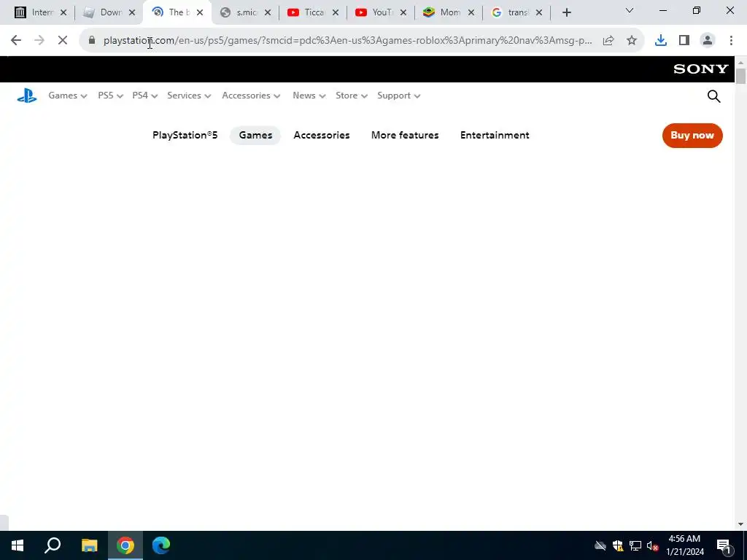
Task: Share this page using the share icon
Action: pyautogui.click(x=608, y=41)
